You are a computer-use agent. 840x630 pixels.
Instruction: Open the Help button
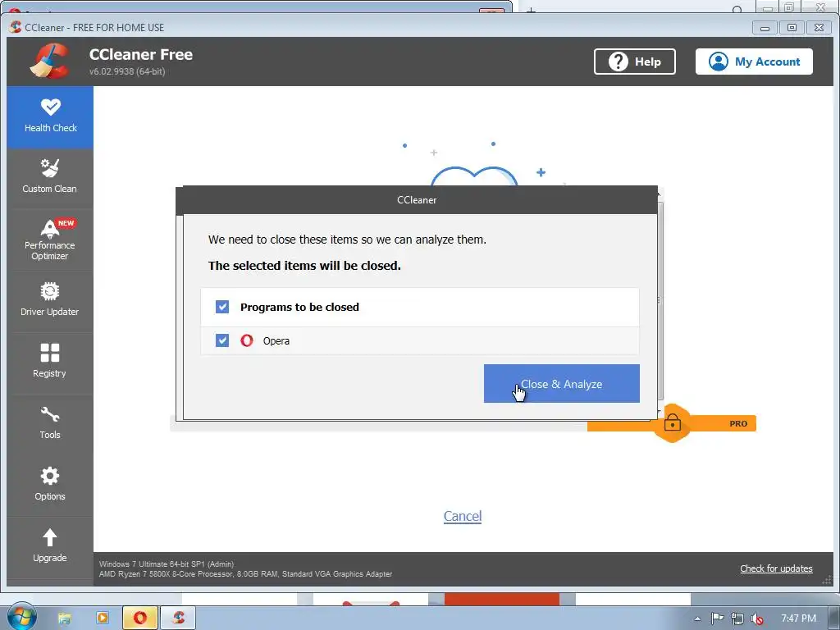click(634, 62)
